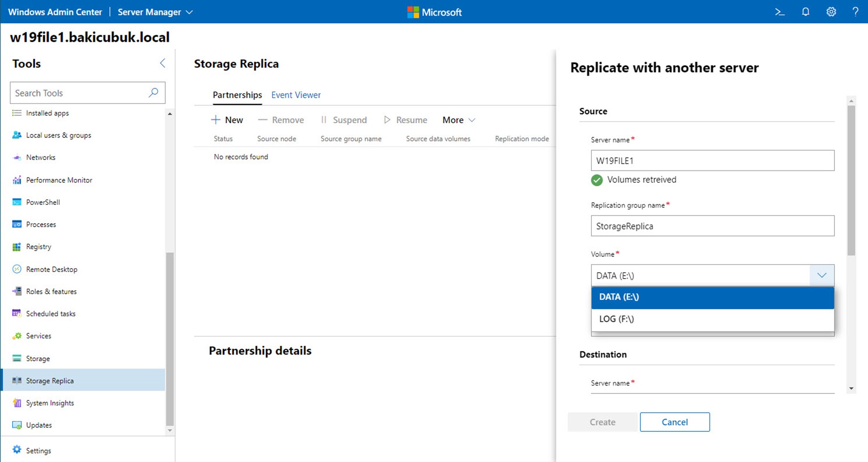Click the source Server name field

pos(712,161)
